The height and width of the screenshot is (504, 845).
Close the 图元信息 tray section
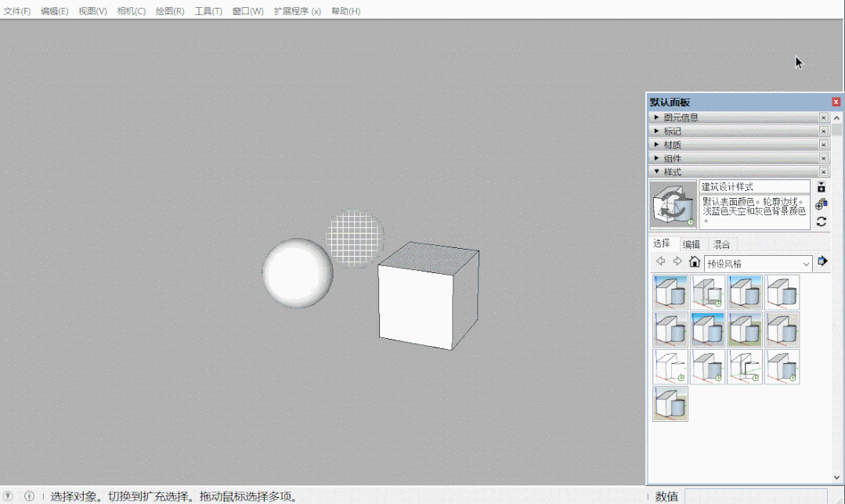pyautogui.click(x=823, y=117)
